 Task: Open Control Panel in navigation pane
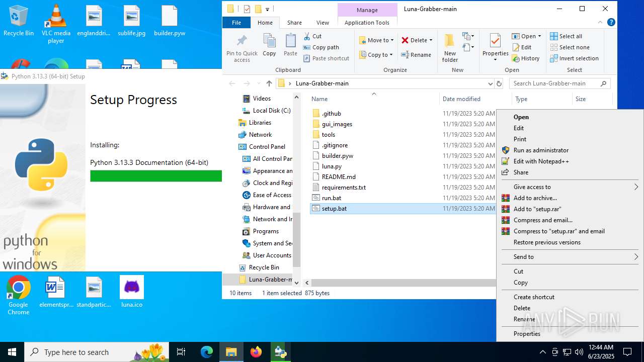[x=267, y=147]
